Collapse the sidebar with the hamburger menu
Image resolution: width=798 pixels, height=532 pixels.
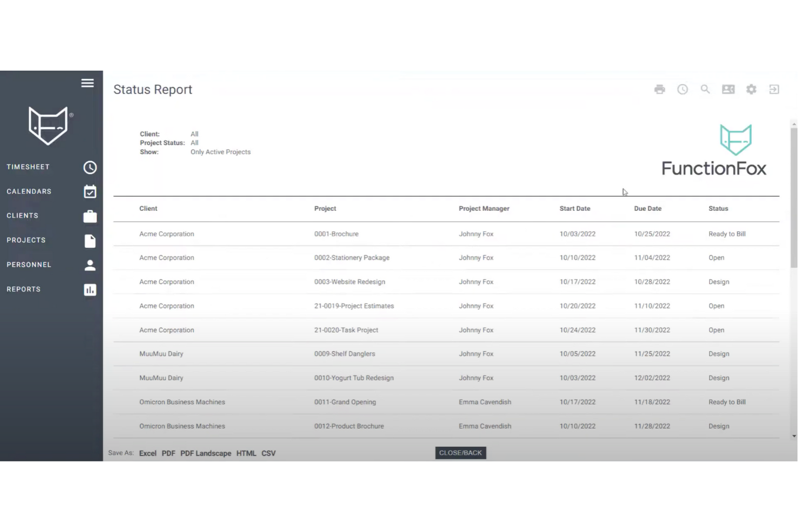point(87,83)
